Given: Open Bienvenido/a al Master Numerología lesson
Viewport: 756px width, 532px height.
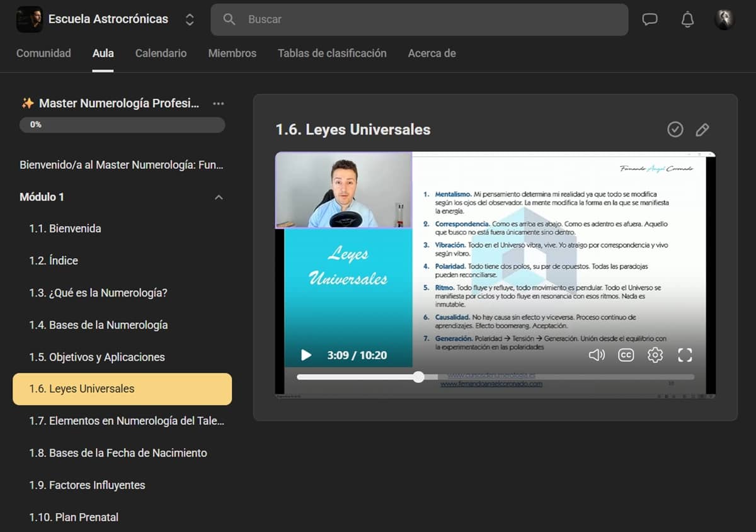Looking at the screenshot, I should coord(122,165).
